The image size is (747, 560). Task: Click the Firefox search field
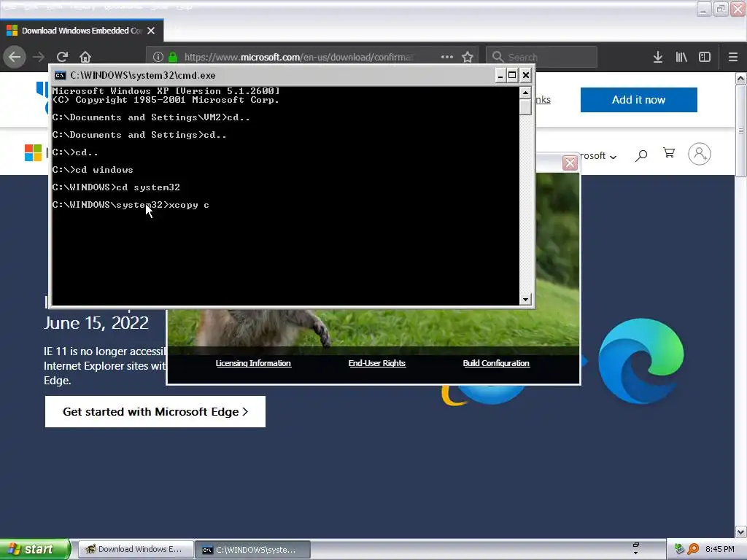point(542,57)
